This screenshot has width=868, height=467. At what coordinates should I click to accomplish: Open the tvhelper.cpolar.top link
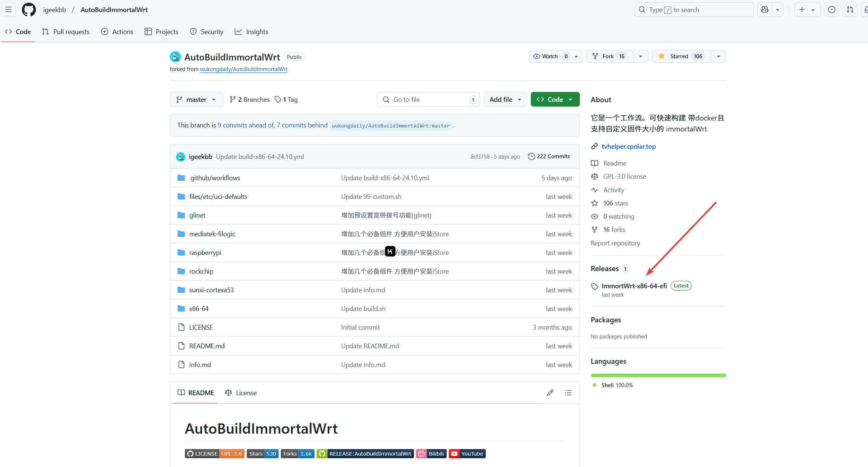click(x=629, y=147)
